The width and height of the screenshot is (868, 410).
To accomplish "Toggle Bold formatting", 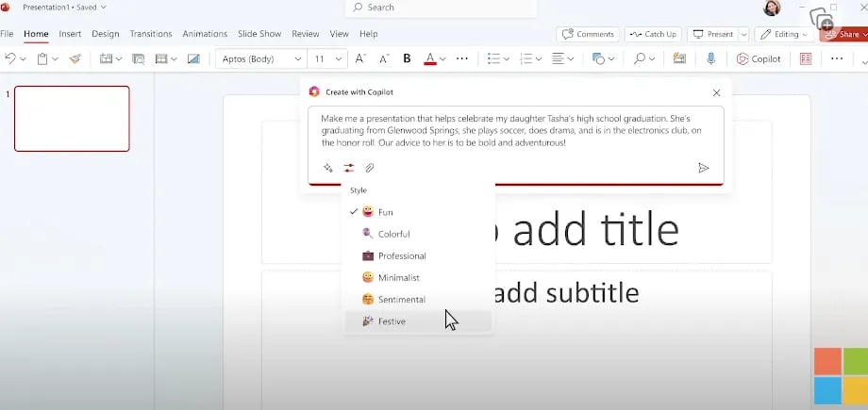I will point(407,58).
